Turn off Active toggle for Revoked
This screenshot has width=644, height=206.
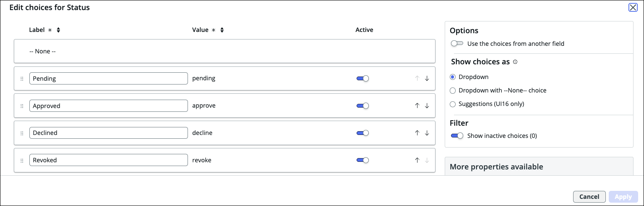click(x=362, y=160)
